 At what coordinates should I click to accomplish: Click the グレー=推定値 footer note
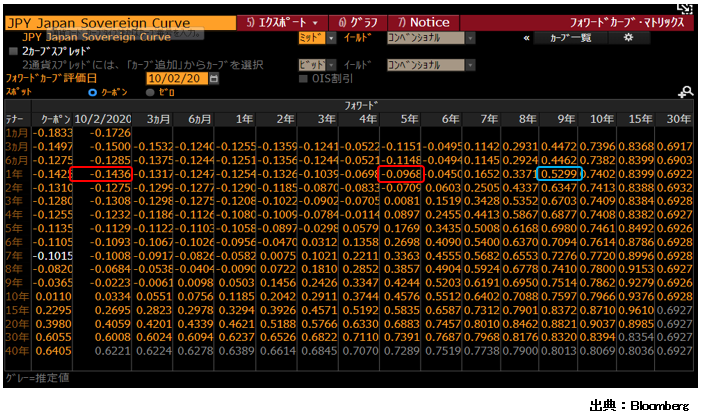(x=38, y=378)
